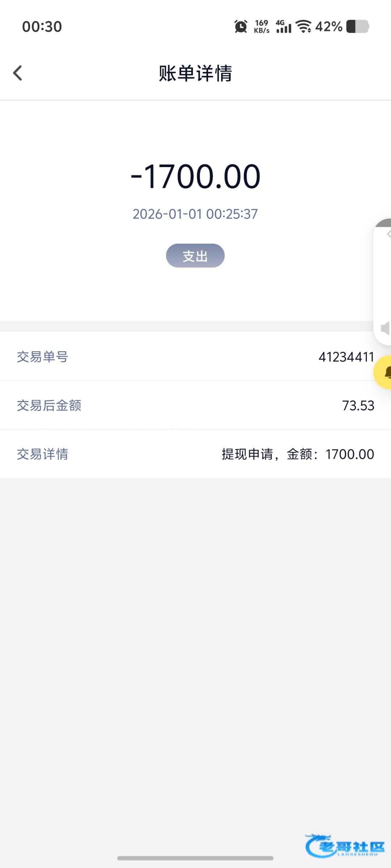
Task: Select the 交易单号 row label
Action: pos(43,357)
